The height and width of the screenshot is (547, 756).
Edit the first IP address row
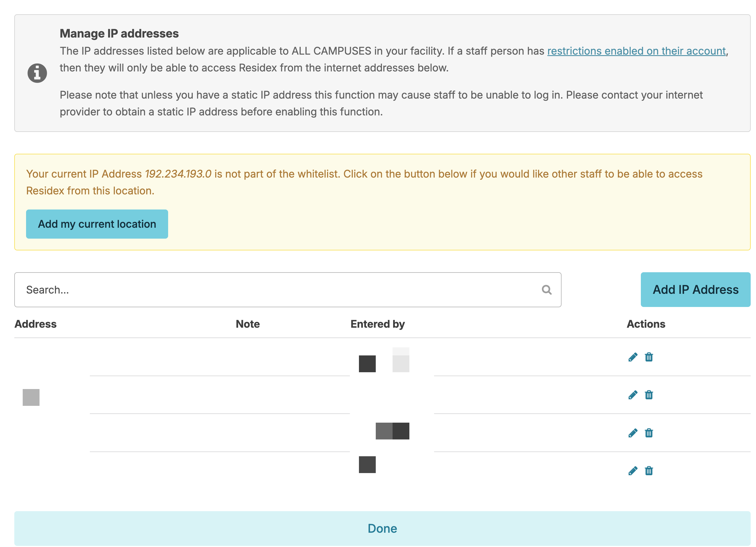pos(632,357)
